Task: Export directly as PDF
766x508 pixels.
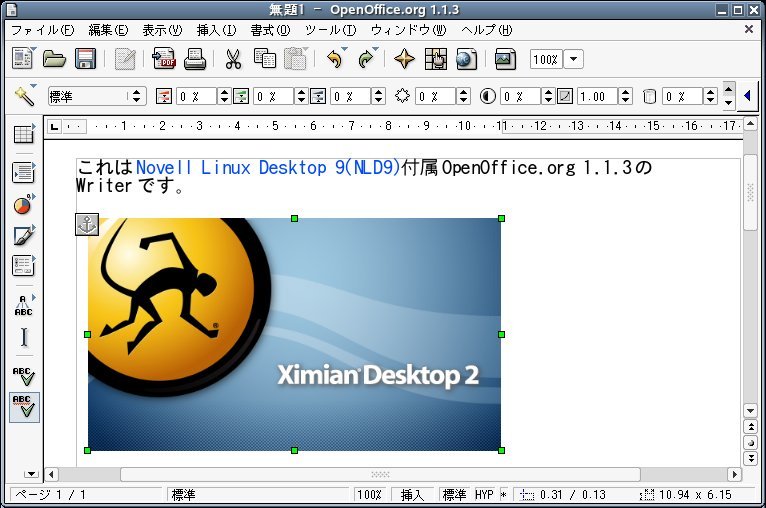Action: [x=164, y=59]
